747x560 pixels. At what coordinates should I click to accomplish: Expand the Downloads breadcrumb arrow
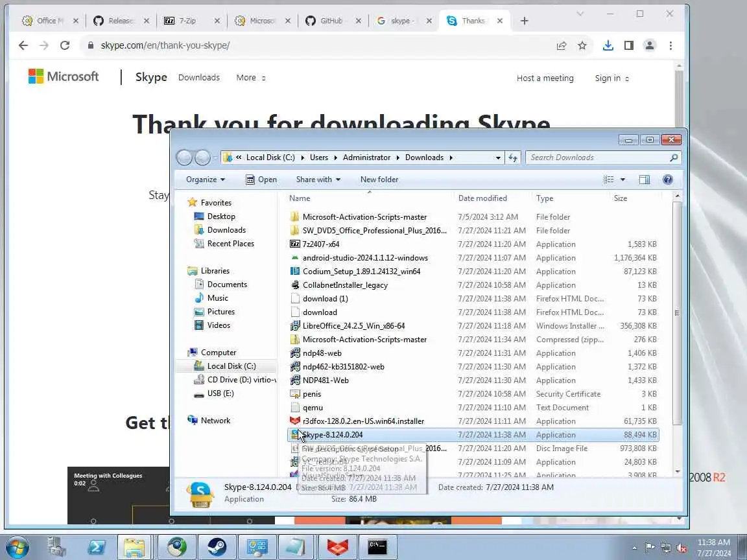451,157
